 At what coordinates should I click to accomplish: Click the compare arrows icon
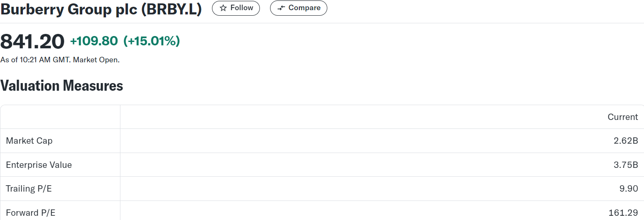tap(281, 8)
